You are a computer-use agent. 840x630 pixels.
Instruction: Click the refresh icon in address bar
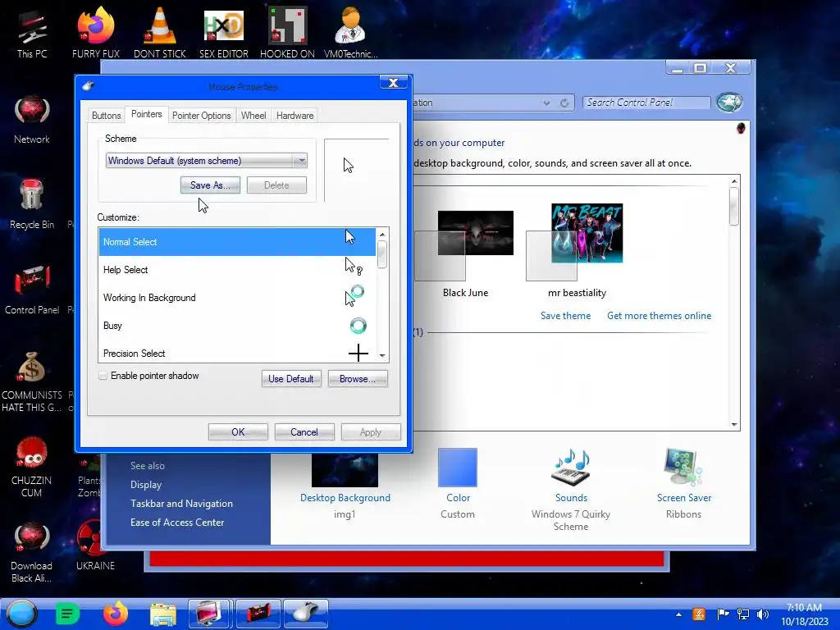[564, 103]
